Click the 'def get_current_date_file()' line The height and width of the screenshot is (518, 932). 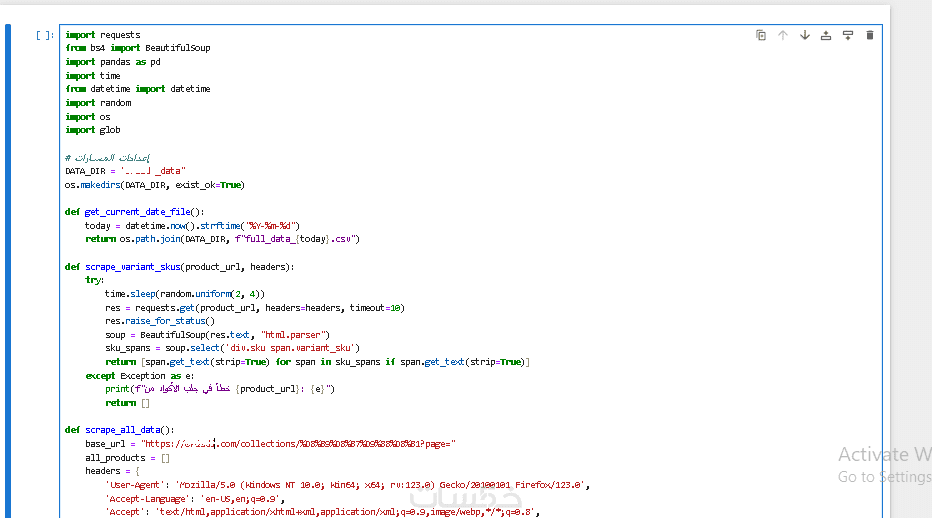[x=134, y=212]
